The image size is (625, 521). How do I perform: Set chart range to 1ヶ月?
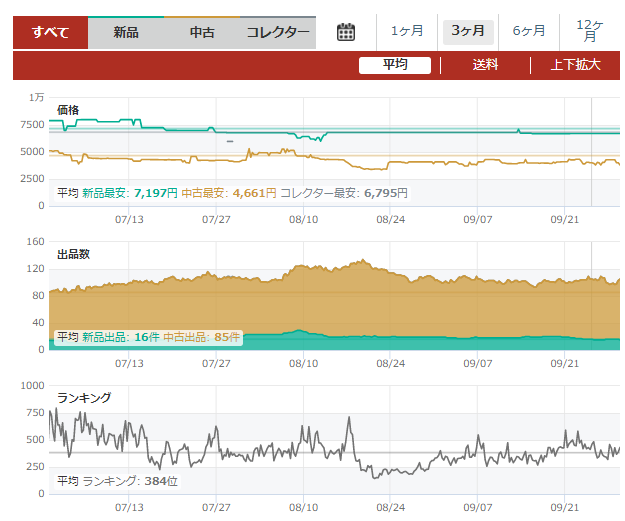coord(407,31)
